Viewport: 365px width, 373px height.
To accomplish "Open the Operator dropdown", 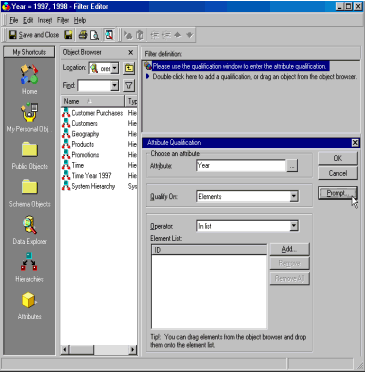I will (x=294, y=226).
